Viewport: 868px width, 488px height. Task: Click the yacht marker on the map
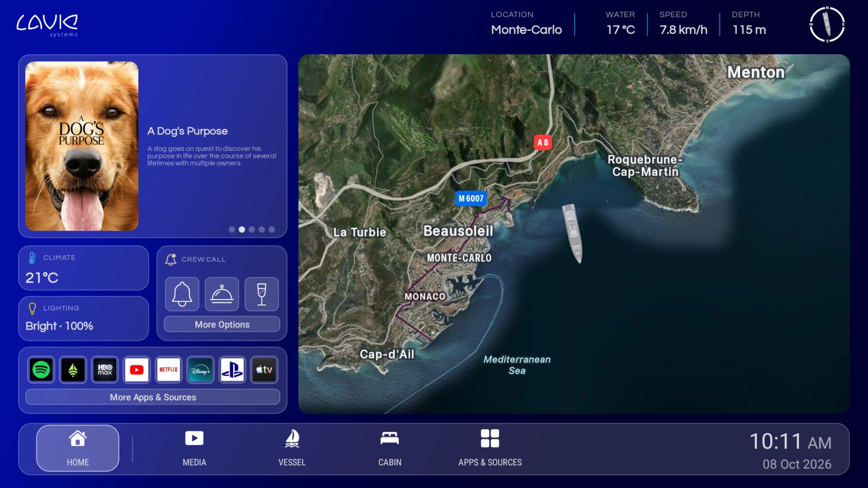[573, 233]
